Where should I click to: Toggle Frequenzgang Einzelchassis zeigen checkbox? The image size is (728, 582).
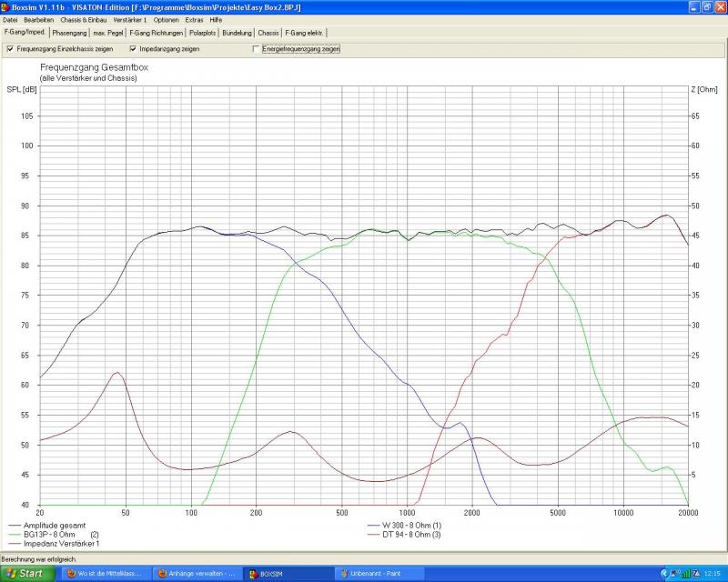[x=10, y=48]
